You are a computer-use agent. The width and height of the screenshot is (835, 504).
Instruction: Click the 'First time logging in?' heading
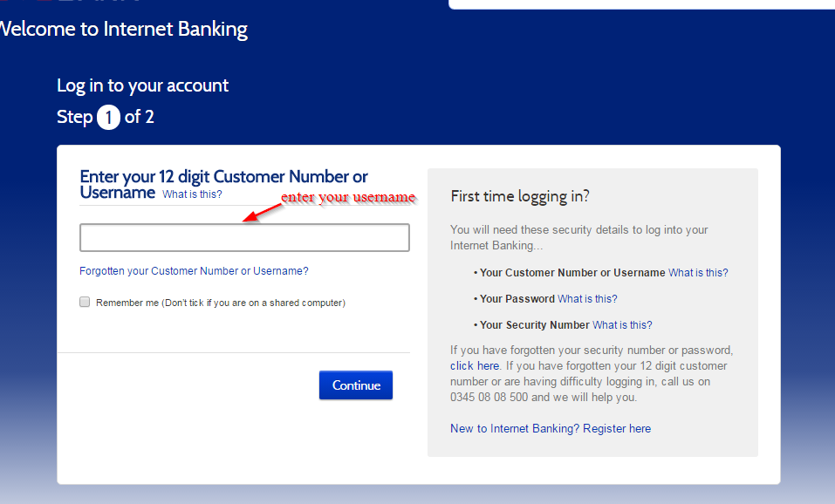click(x=520, y=196)
